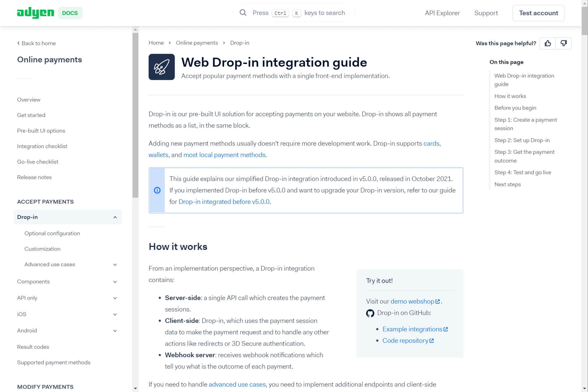Expand Advanced use cases submenu
This screenshot has width=588, height=392.
coord(115,264)
